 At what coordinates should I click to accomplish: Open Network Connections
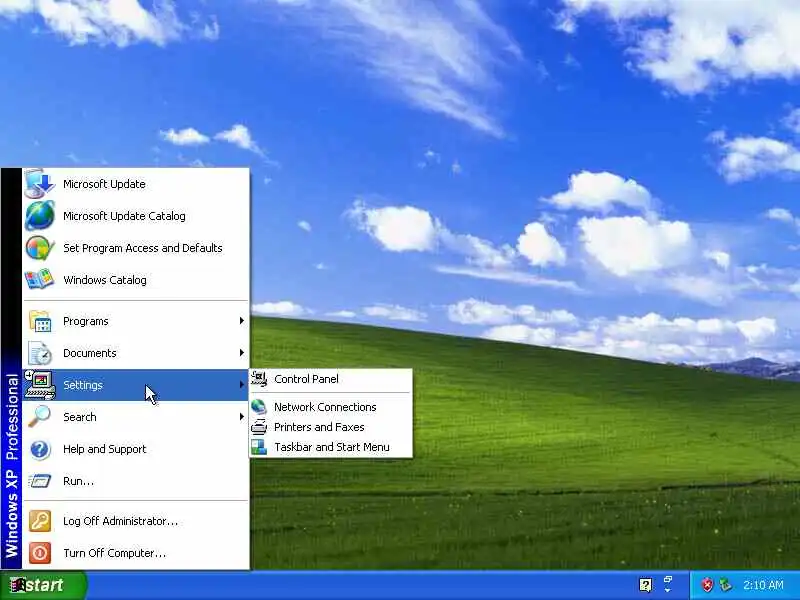click(331, 407)
